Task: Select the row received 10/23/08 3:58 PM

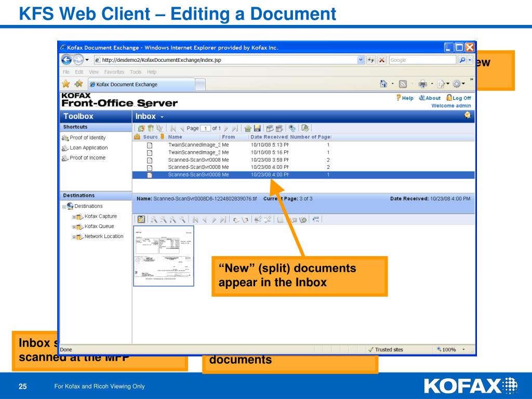Action: click(303, 160)
